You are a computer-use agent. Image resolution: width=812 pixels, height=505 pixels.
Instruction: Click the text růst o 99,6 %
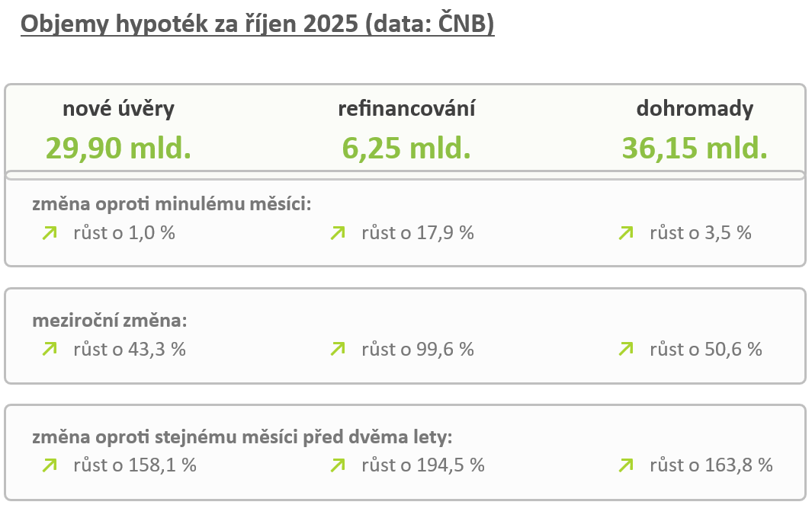tap(417, 350)
